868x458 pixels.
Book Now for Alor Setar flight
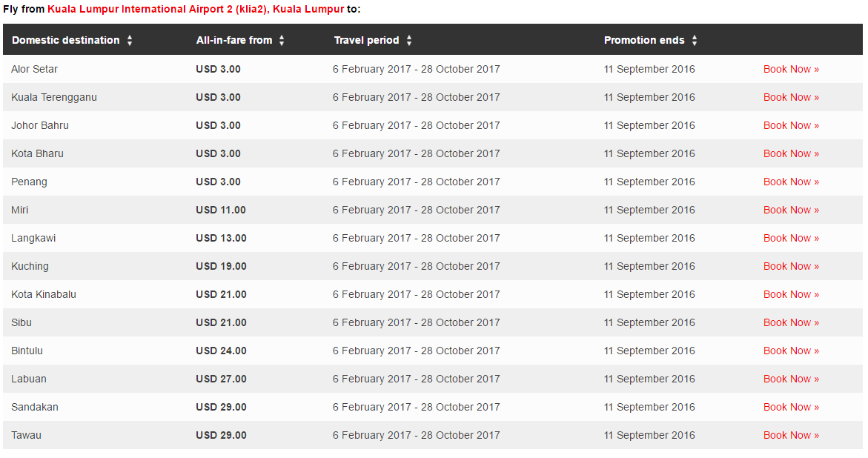click(x=791, y=69)
